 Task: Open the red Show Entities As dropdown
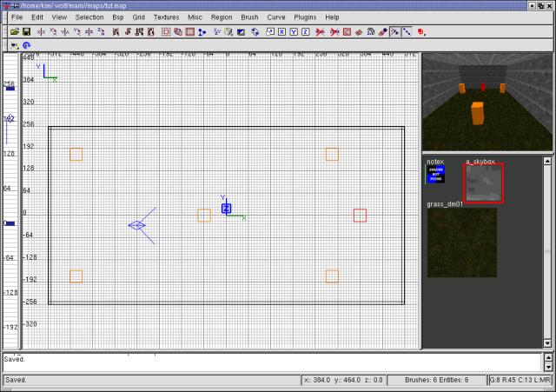point(421,32)
